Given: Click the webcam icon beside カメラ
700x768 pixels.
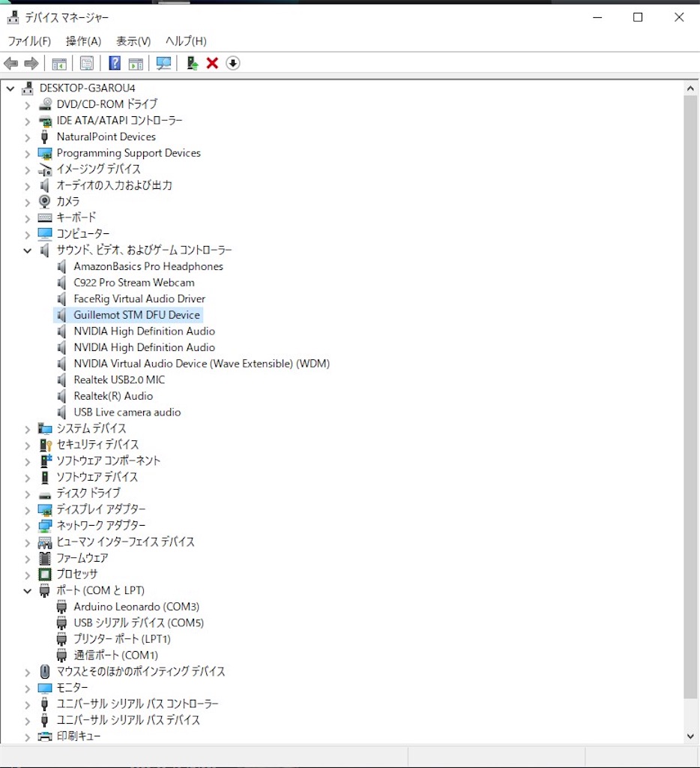Looking at the screenshot, I should coord(44,201).
